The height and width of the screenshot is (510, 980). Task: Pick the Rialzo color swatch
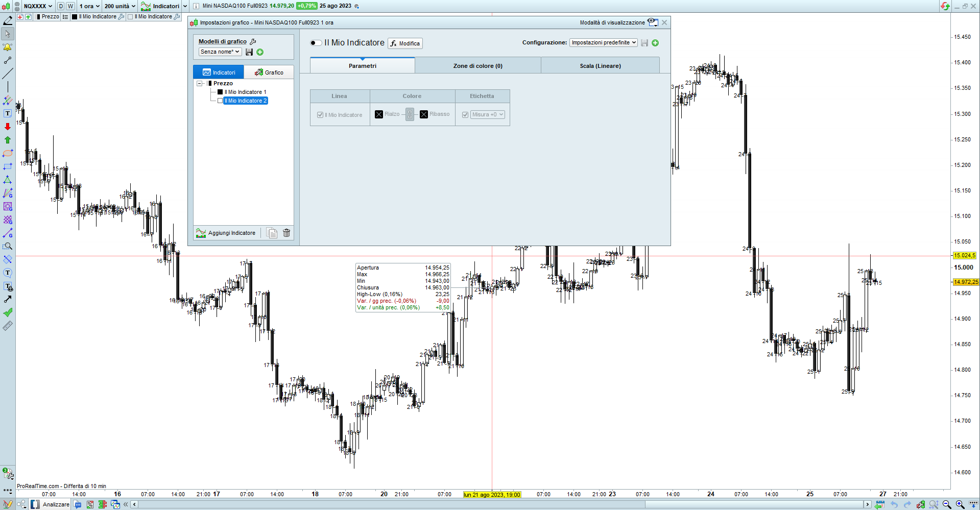click(379, 114)
